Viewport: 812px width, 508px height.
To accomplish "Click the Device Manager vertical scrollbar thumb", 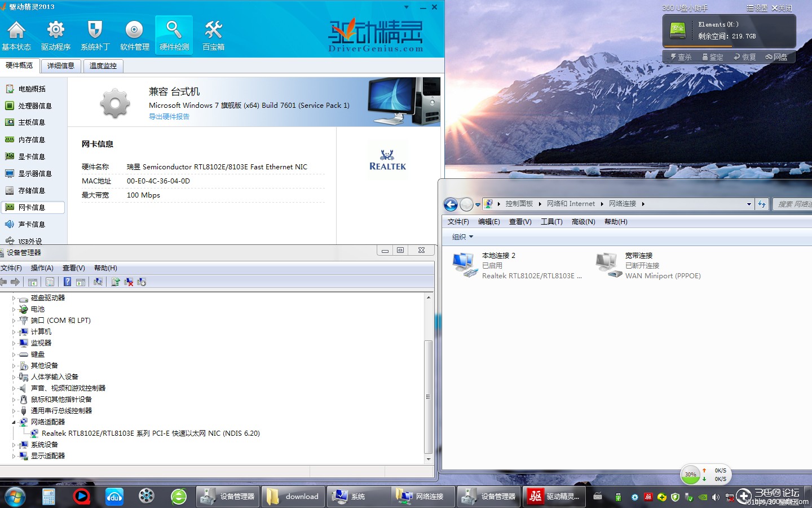I will pyautogui.click(x=428, y=397).
